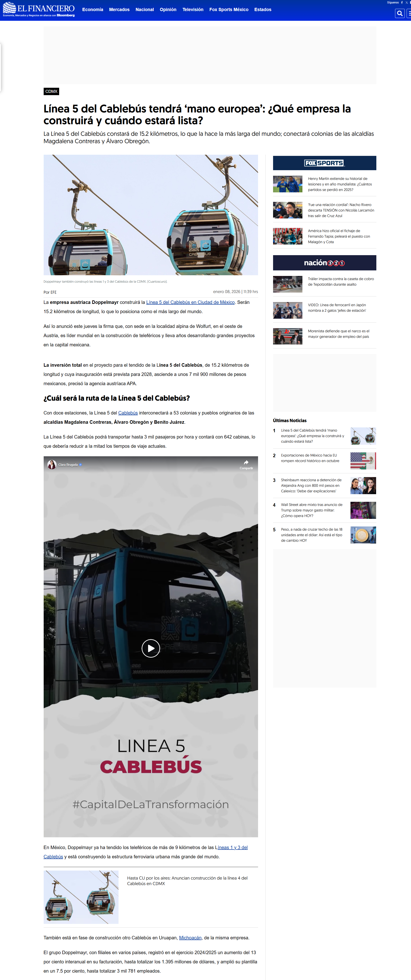Viewport: 411px width, 980px height.
Task: Open the 'Michoacán' hyperlink
Action: pyautogui.click(x=190, y=938)
